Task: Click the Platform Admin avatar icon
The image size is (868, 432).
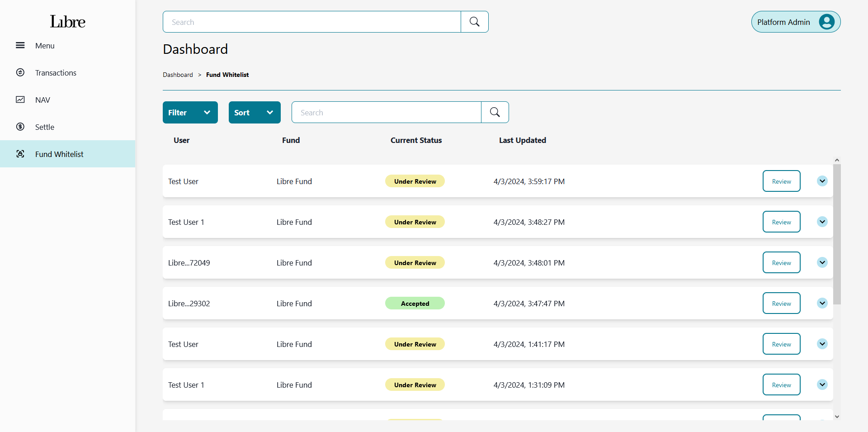Action: tap(826, 22)
